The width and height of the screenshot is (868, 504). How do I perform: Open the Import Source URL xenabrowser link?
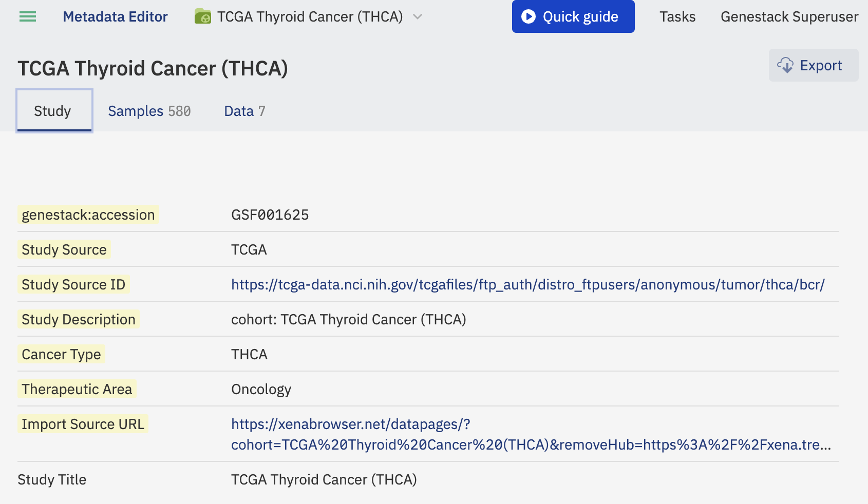(x=531, y=434)
